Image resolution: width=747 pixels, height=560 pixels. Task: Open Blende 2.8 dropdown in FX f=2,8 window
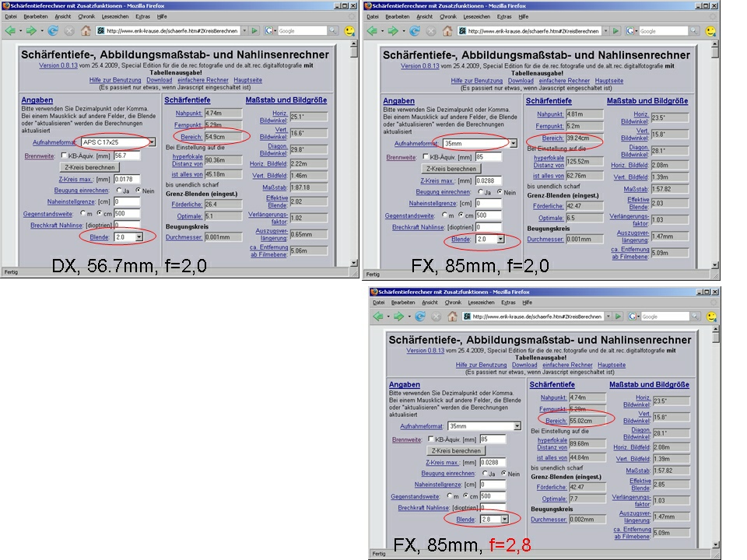(495, 519)
